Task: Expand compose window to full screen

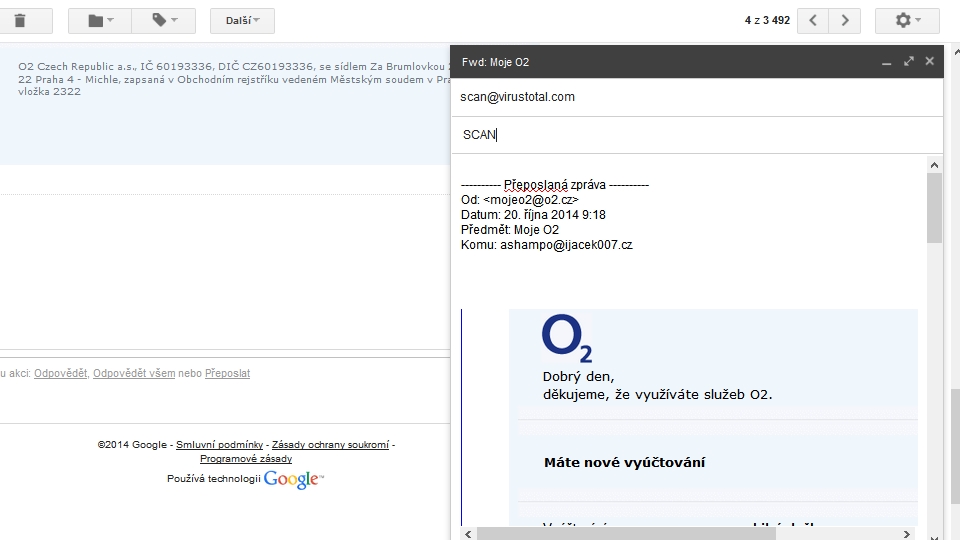Action: point(908,62)
